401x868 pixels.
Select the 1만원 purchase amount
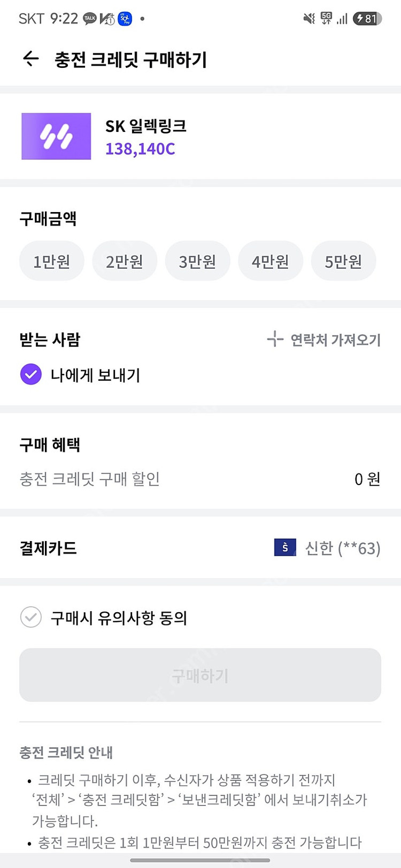click(x=52, y=261)
